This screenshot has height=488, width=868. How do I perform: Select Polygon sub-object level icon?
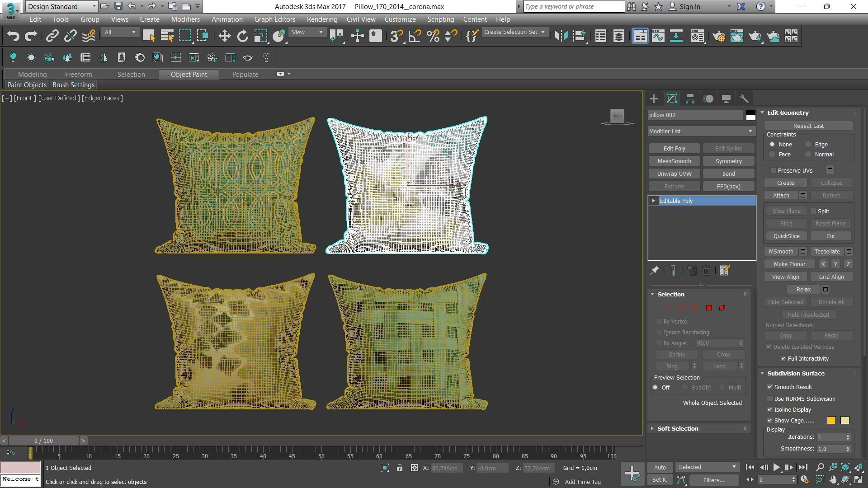pyautogui.click(x=709, y=308)
